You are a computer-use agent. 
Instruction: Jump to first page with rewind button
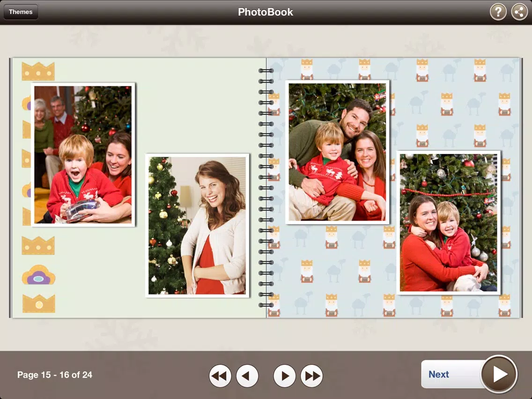(220, 376)
